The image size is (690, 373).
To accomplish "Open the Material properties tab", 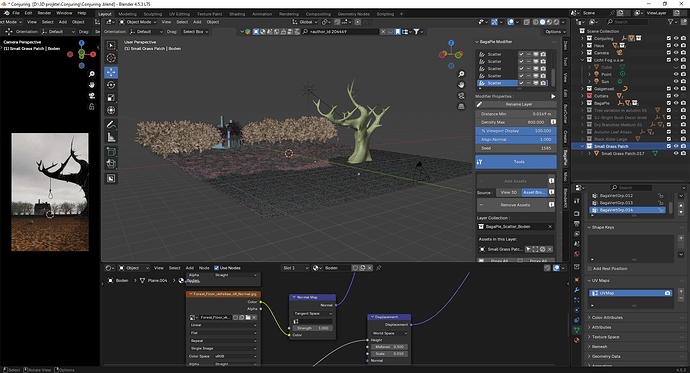I will (576, 340).
